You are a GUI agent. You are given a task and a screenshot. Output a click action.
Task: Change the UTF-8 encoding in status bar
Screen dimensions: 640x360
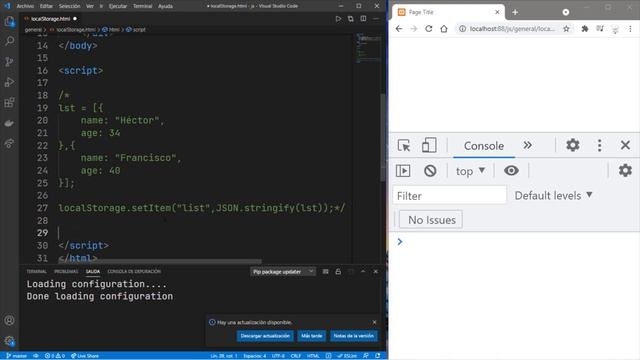[x=278, y=356]
